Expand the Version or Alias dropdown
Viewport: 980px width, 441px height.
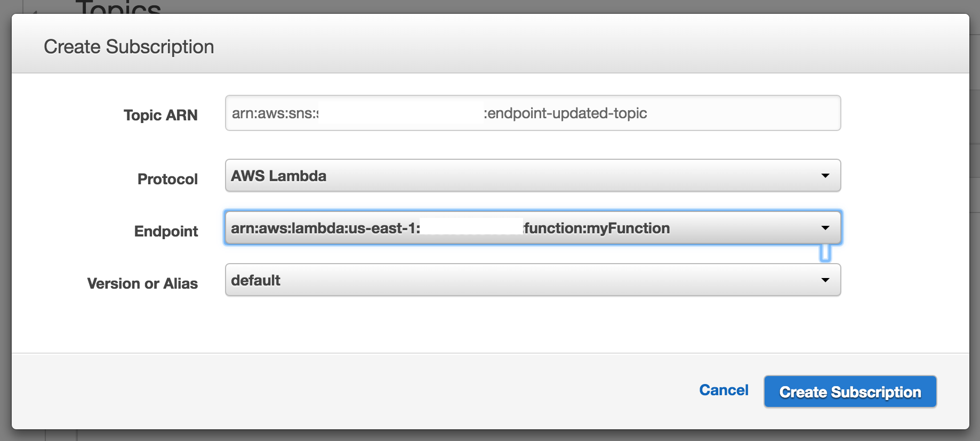pyautogui.click(x=533, y=280)
